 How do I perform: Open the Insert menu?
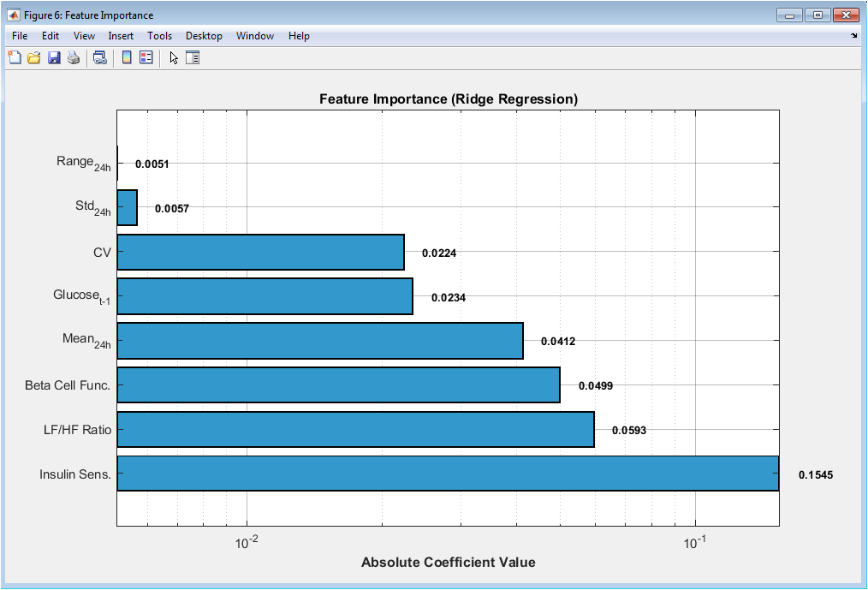pos(121,36)
